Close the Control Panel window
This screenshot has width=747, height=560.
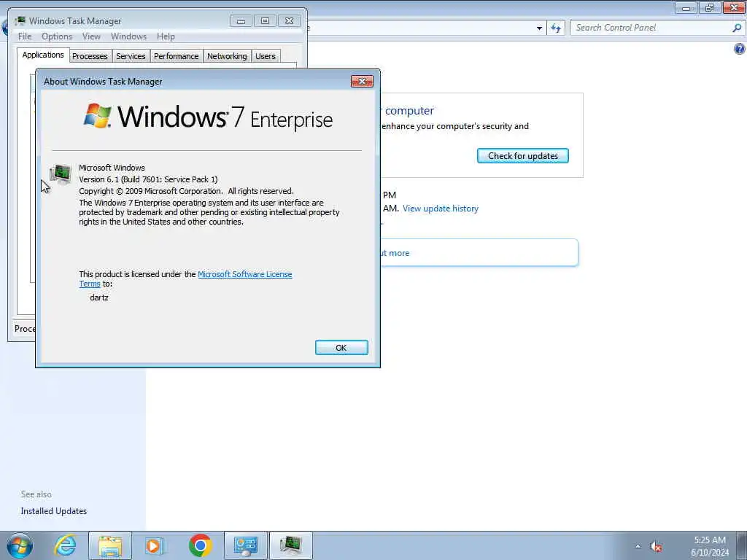coord(734,7)
